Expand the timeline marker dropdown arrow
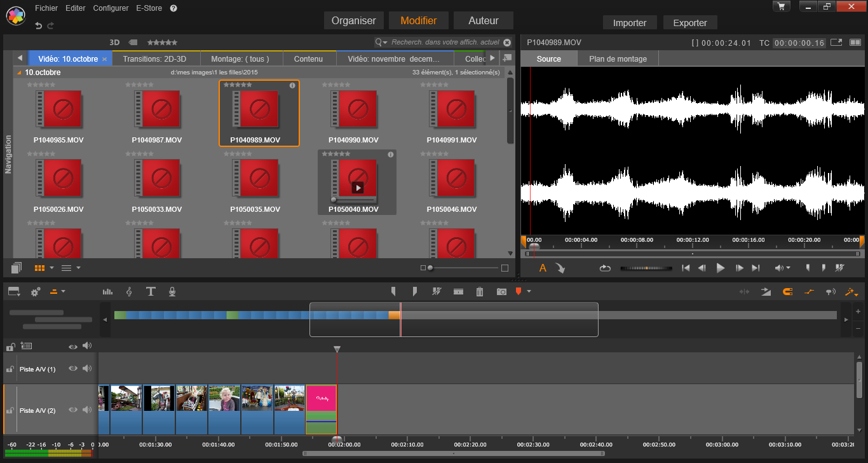This screenshot has height=463, width=868. (529, 292)
